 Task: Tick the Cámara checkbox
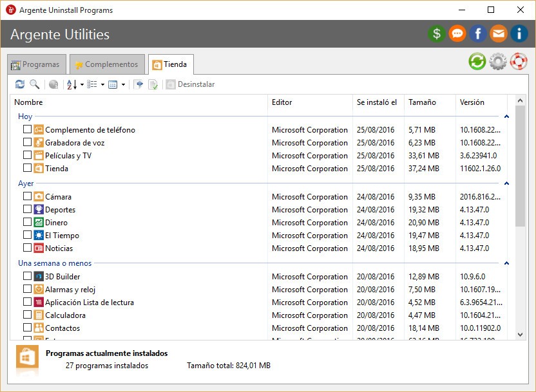tap(27, 196)
